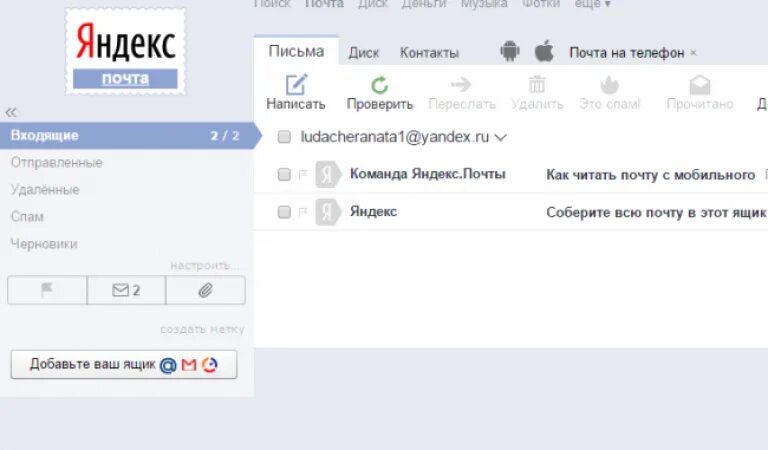Viewport: 768px width, 450px height.
Task: Flag the Команда Яндекс.Почты message
Action: [x=303, y=174]
